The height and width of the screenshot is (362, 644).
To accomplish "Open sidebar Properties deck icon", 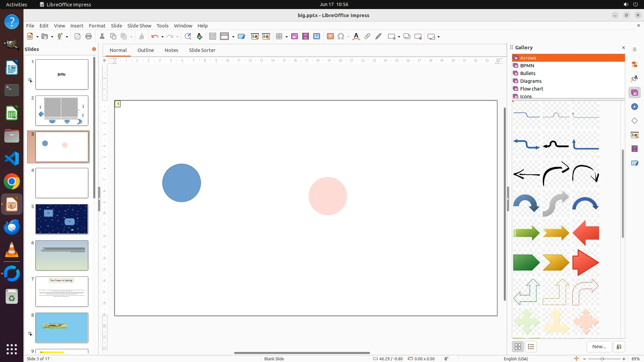I will click(x=634, y=64).
